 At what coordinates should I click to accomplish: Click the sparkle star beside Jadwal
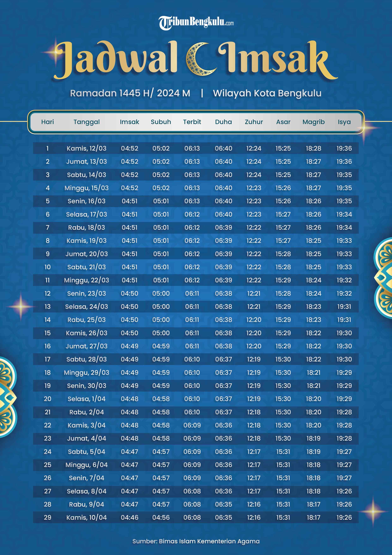(55, 52)
